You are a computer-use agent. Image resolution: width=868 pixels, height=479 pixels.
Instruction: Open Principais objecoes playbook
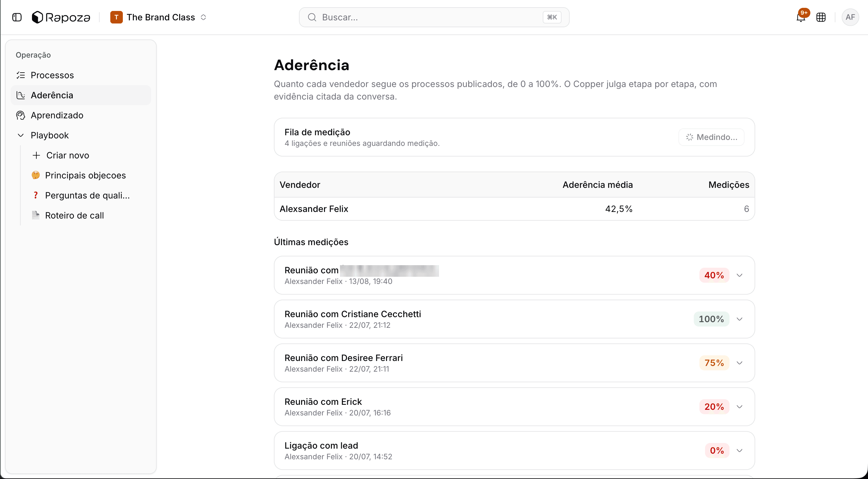pos(88,175)
